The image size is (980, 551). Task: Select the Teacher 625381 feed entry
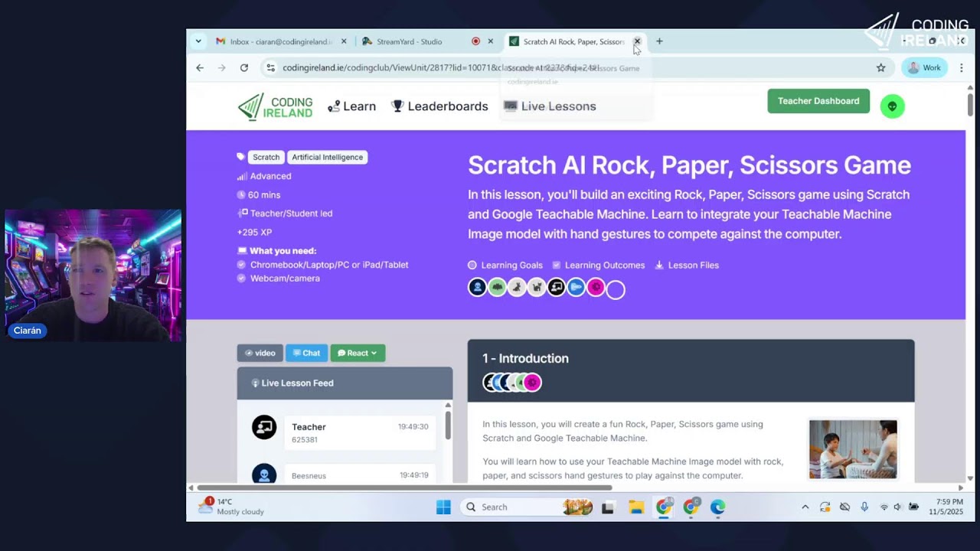click(360, 432)
